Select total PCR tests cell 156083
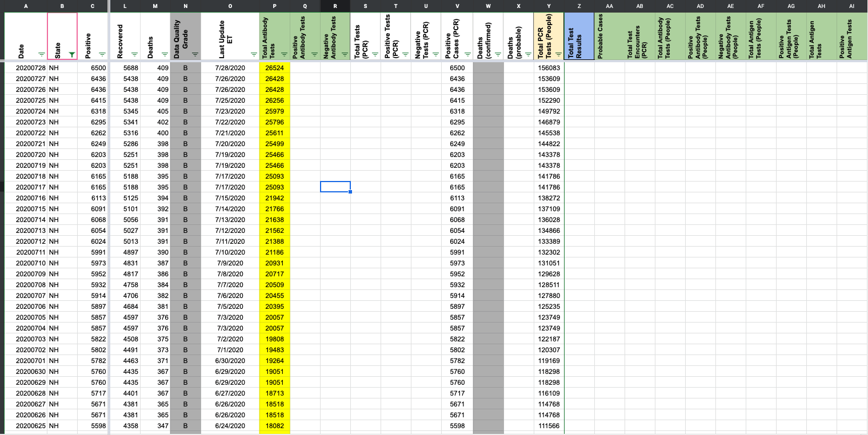The height and width of the screenshot is (435, 868). (x=549, y=67)
